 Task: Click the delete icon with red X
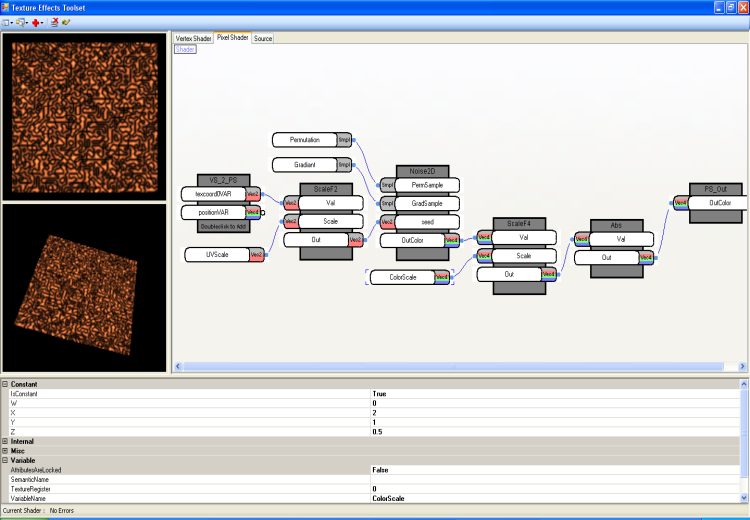click(53, 21)
